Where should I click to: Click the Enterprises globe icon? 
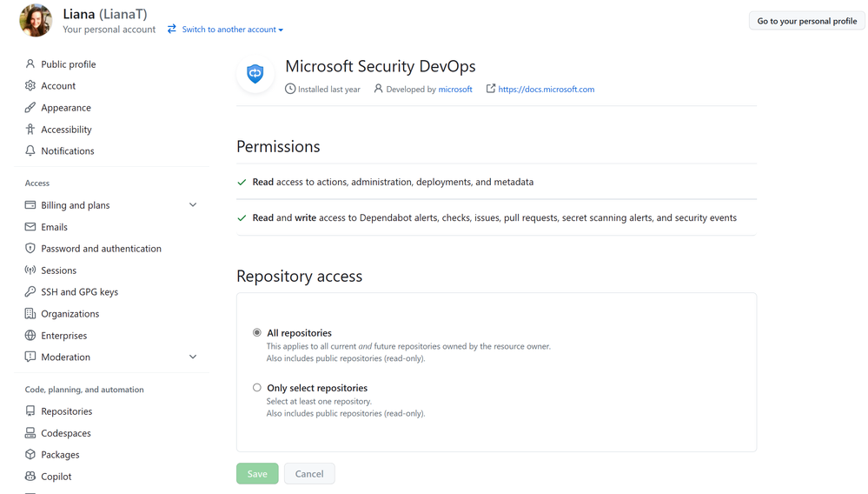point(30,335)
